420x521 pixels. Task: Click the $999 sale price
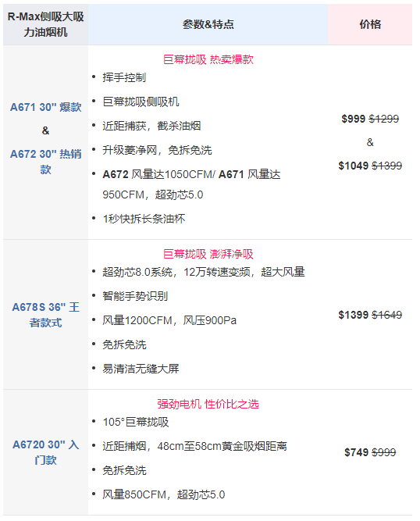pyautogui.click(x=354, y=119)
